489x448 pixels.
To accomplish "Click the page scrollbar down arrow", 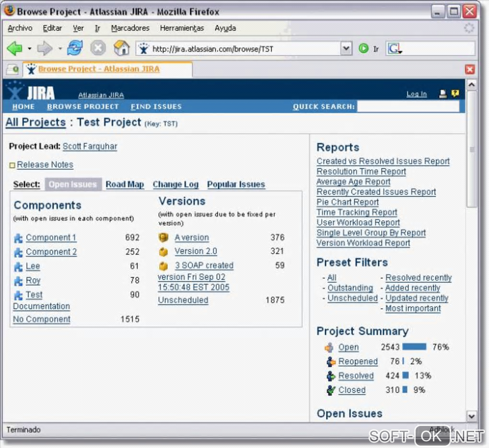I will tap(471, 416).
